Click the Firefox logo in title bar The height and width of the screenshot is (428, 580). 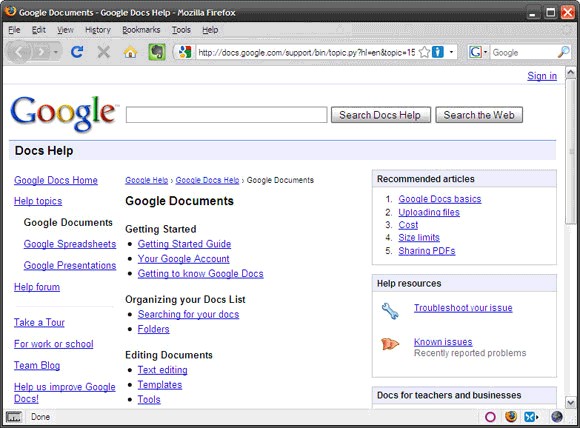pyautogui.click(x=10, y=11)
